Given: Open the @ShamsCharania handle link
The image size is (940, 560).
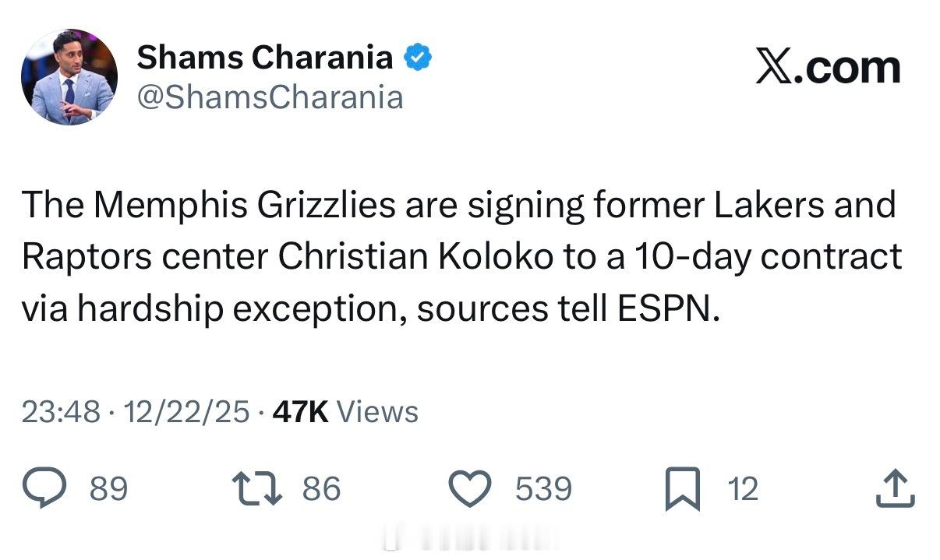Looking at the screenshot, I should (x=270, y=97).
